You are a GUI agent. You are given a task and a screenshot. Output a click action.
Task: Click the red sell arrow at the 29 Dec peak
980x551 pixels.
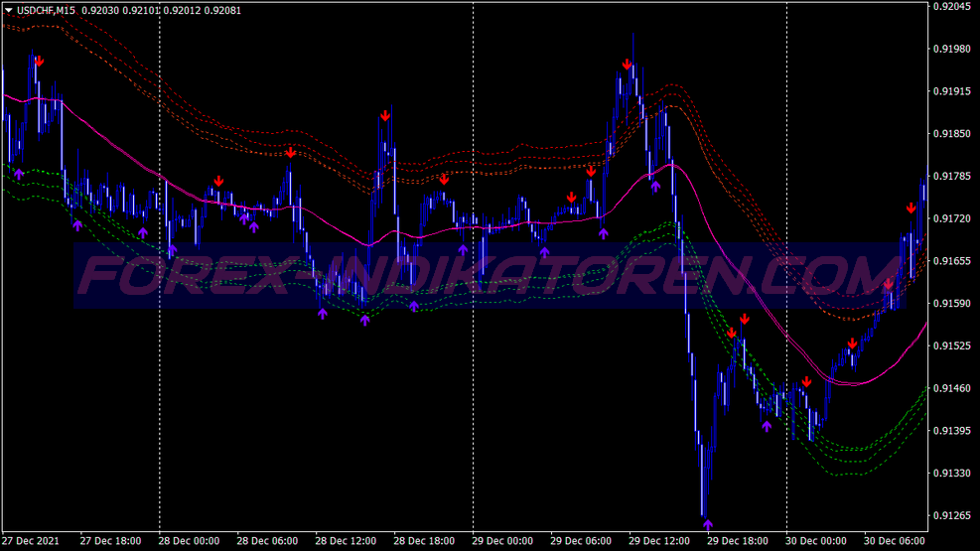(x=627, y=65)
